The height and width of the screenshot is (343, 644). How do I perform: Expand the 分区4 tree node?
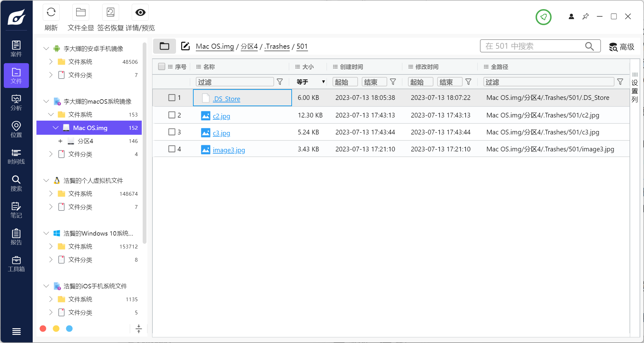click(x=60, y=141)
